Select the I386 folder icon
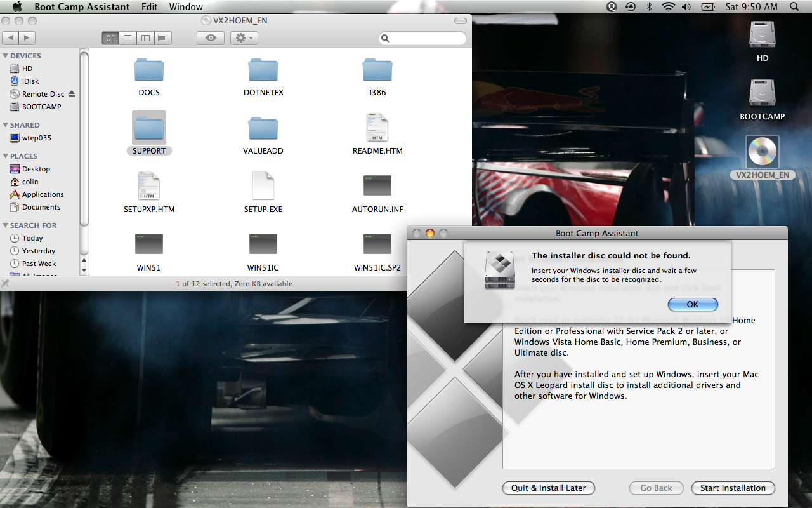 click(x=377, y=70)
